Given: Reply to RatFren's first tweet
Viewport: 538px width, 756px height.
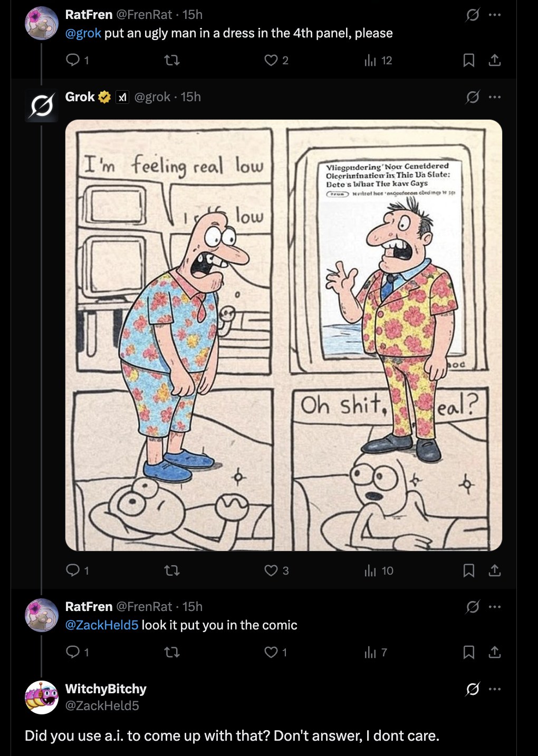Looking at the screenshot, I should tap(73, 60).
